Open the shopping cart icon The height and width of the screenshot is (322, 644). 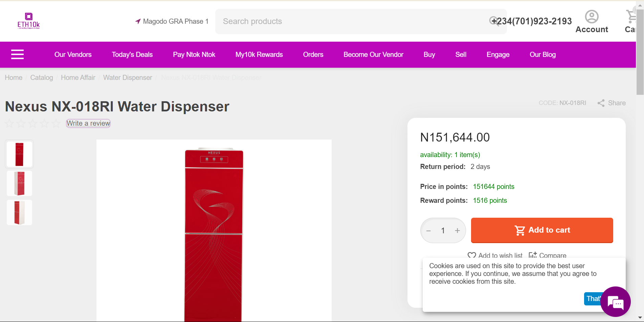point(631,16)
